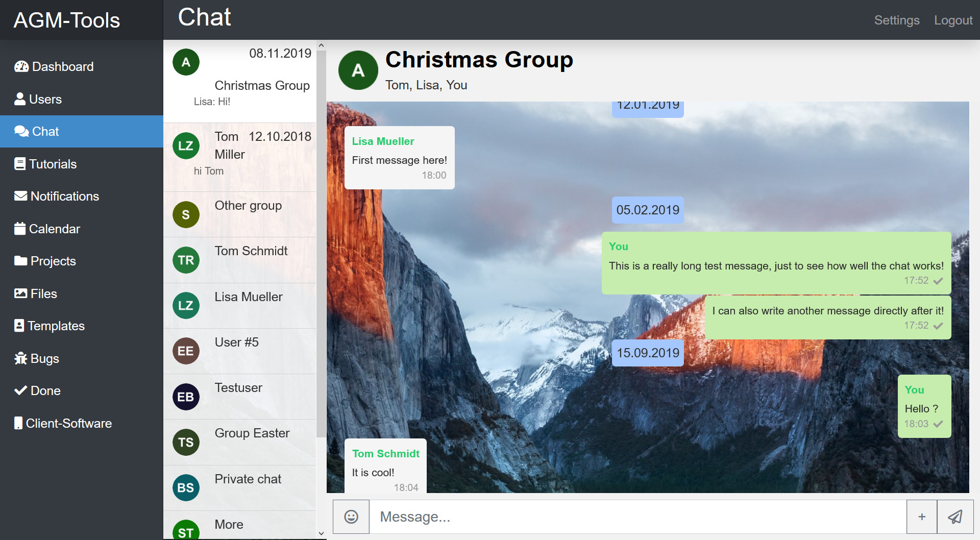This screenshot has height=540, width=980.
Task: Click the 15.09.2019 date marker
Action: [648, 353]
